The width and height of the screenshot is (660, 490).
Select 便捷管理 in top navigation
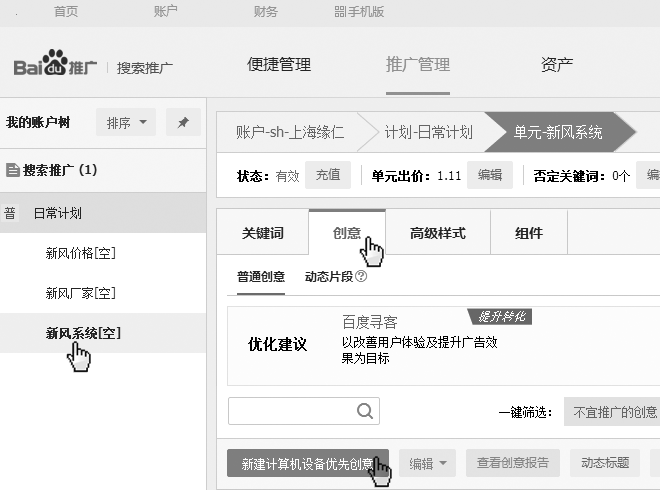[279, 65]
